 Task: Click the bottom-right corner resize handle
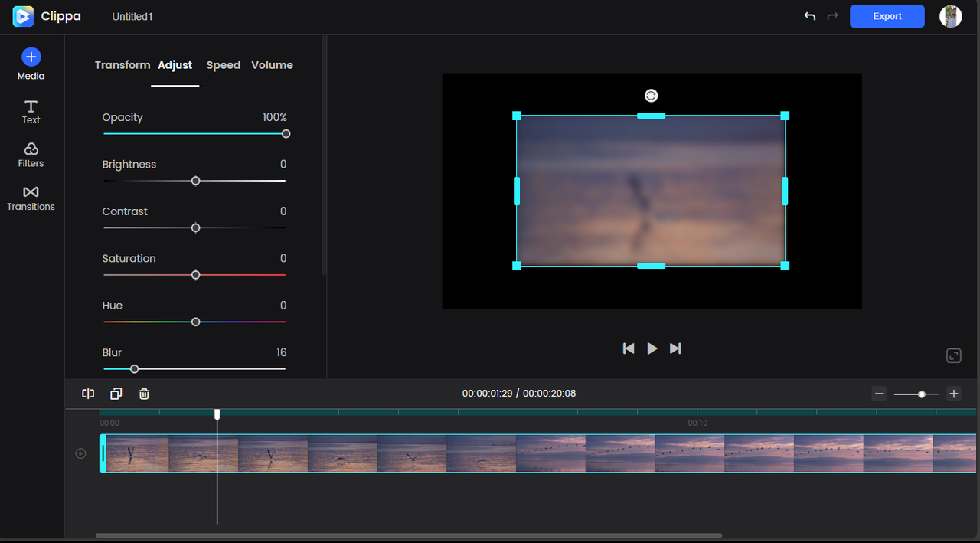[785, 266]
